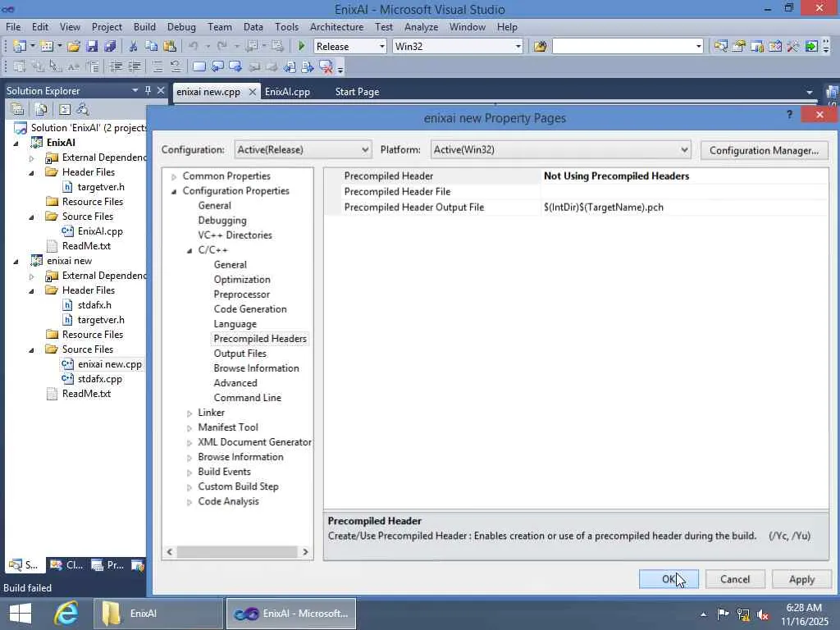
Task: Open the Active(Win32) Platform combo box
Action: [x=560, y=149]
